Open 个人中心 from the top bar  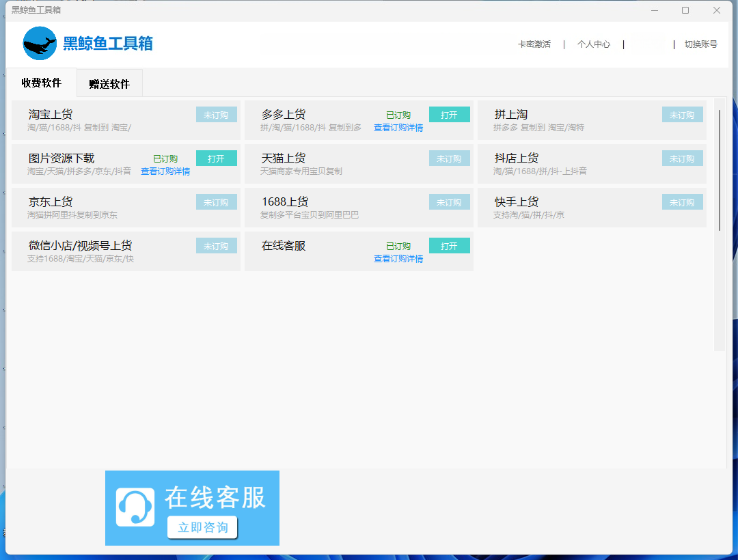593,44
